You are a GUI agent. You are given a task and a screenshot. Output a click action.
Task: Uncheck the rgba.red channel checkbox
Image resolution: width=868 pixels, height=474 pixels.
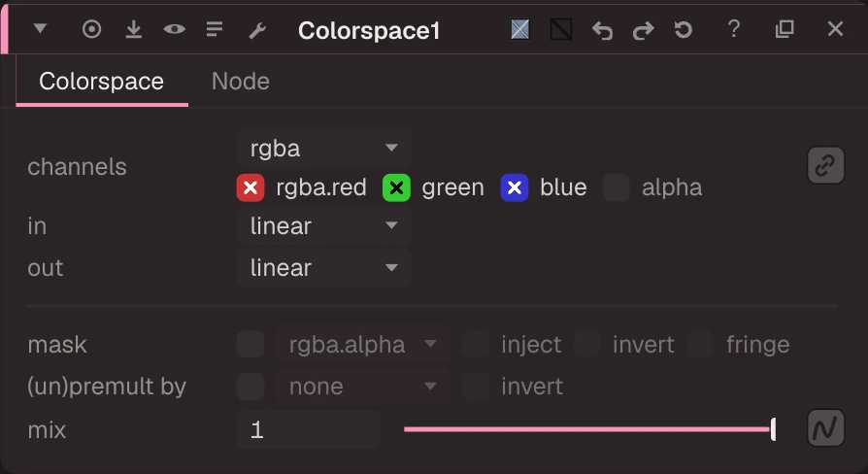pos(250,187)
